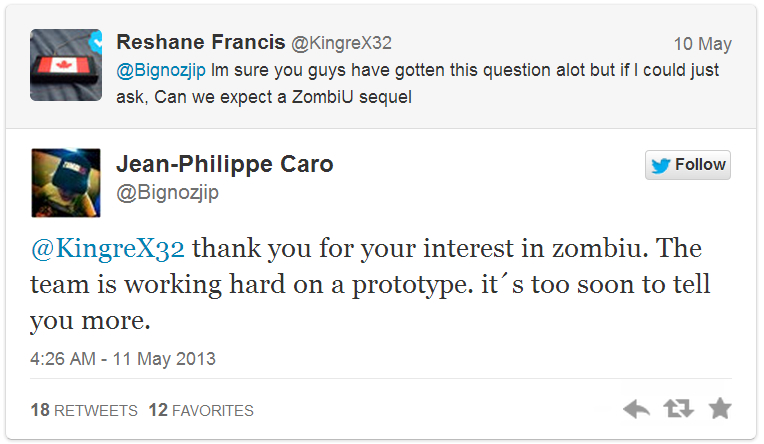Viewport: 764px width, 444px height.
Task: View the 18 Retweets list
Action: point(84,410)
